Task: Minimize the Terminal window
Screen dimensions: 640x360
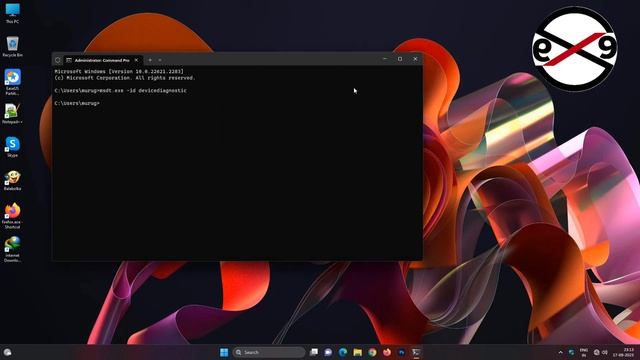Action: (385, 59)
